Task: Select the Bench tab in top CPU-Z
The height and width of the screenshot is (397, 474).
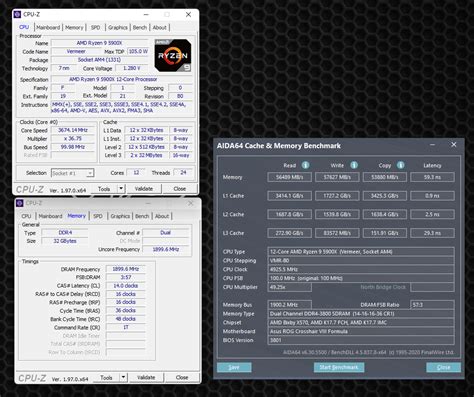Action: coord(140,28)
